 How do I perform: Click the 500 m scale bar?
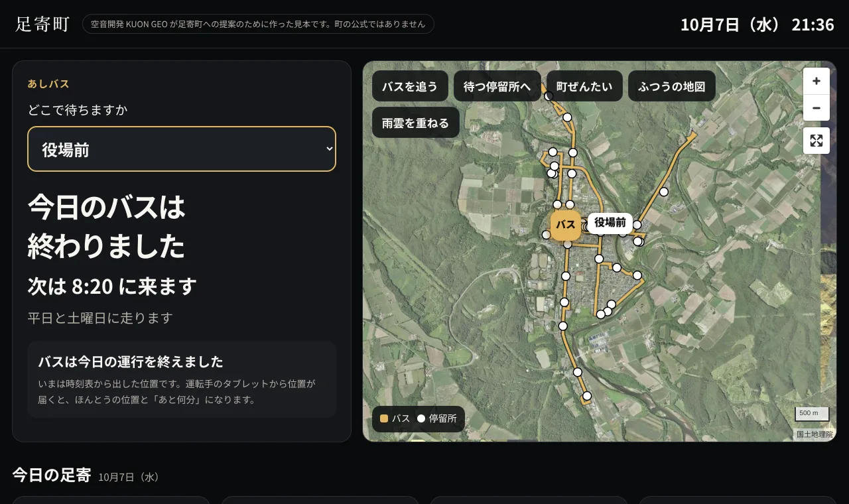813,414
